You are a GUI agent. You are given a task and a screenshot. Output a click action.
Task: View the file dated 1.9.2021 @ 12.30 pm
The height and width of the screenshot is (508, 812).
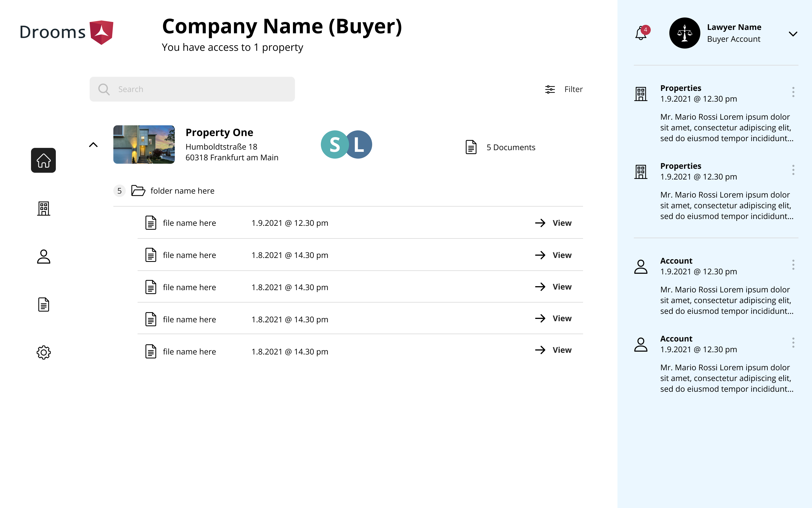[x=553, y=223]
